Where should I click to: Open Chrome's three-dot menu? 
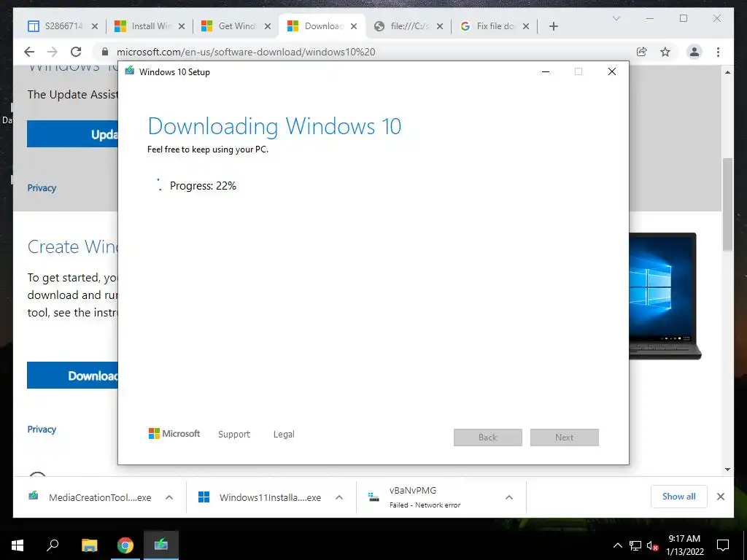[x=718, y=52]
